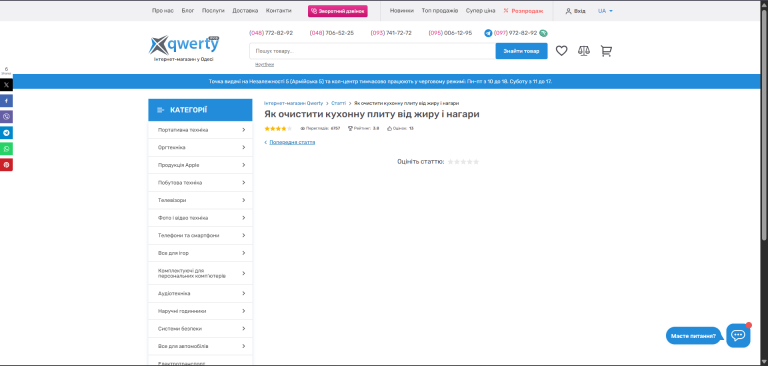
Task: Open the live chat bubble icon
Action: [x=738, y=336]
